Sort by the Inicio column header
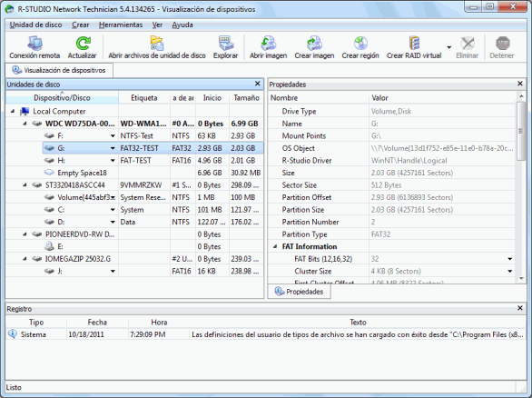 coord(212,98)
